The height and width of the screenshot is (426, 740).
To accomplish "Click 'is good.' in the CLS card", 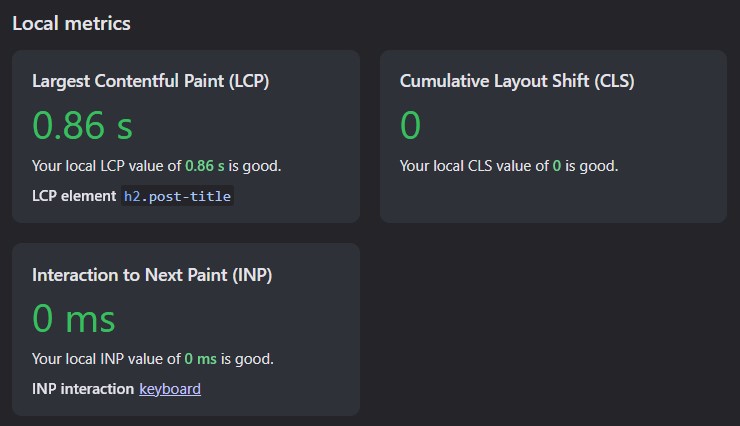I will [x=592, y=166].
